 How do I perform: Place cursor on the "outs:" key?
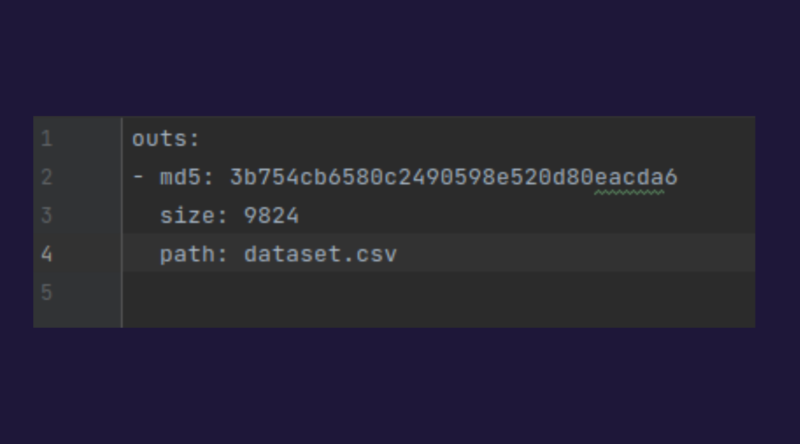click(166, 139)
